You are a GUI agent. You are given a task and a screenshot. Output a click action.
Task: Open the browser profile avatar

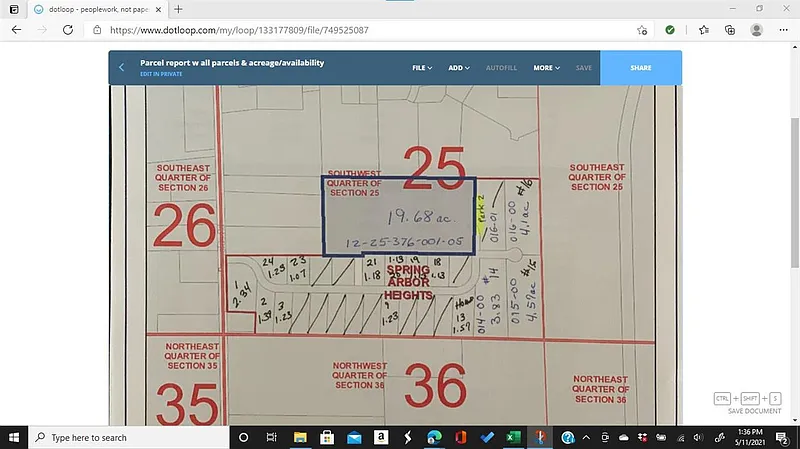756,30
